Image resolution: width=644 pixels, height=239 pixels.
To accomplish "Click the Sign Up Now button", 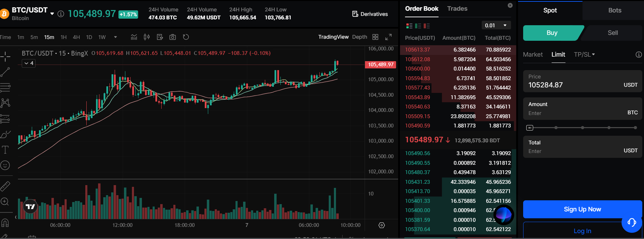I will tap(583, 209).
